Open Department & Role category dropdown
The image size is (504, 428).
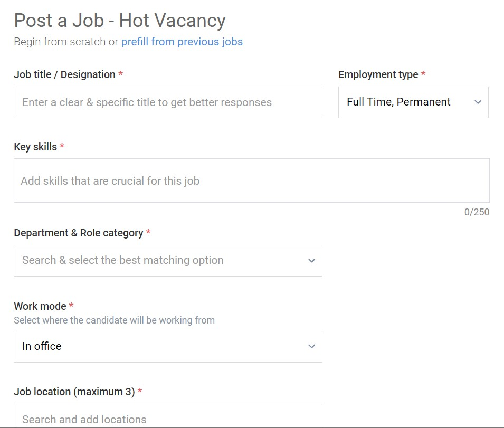[x=168, y=261]
